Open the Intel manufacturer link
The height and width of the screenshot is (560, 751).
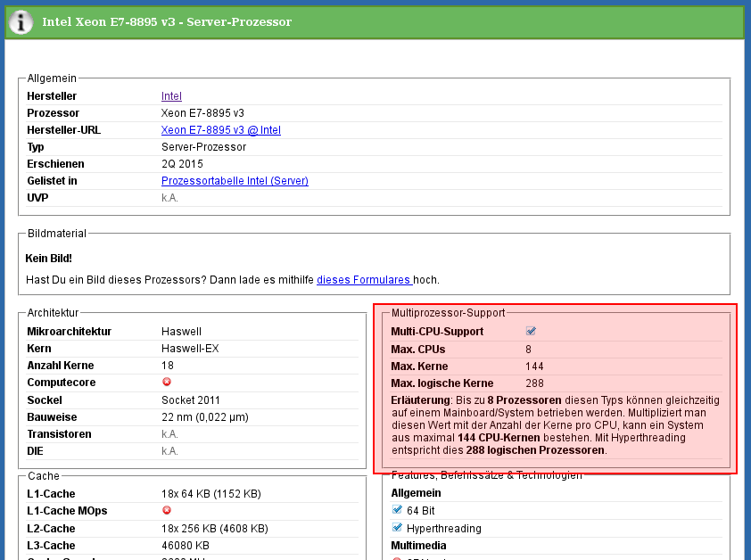tap(171, 96)
